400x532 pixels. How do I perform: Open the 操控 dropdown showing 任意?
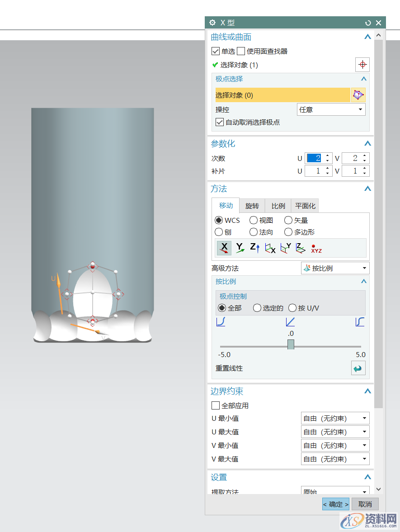coord(331,109)
